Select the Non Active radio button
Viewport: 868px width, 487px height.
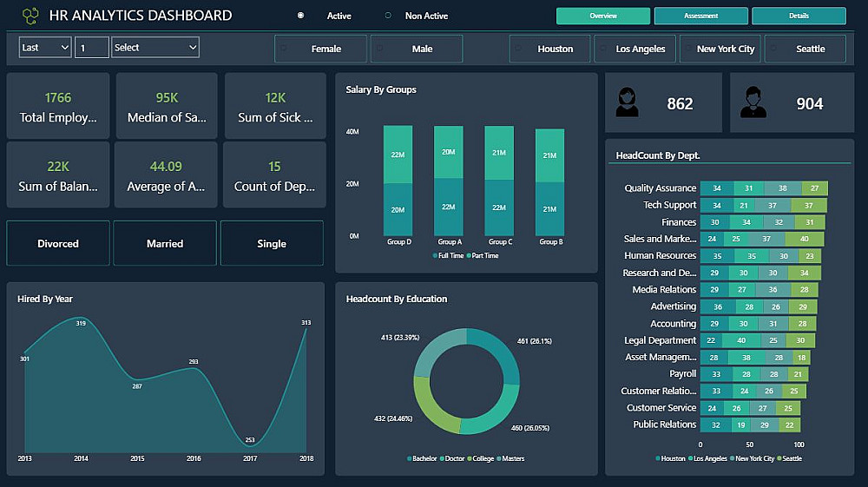[388, 16]
